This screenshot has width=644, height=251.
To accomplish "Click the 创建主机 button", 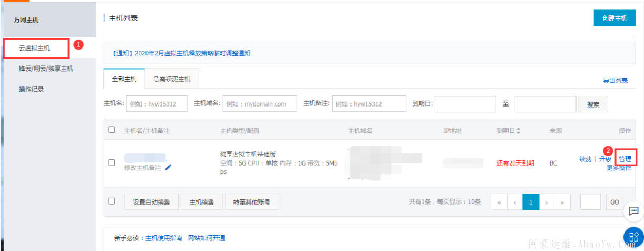I will 614,18.
